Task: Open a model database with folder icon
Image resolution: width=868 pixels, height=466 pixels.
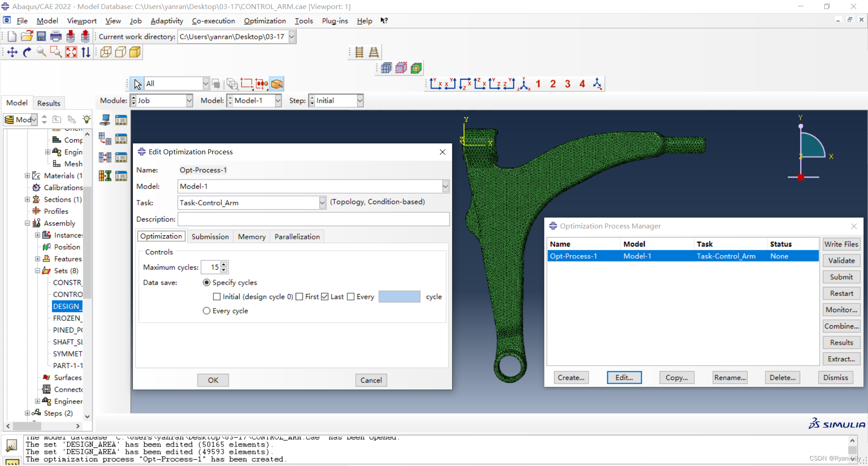Action: (27, 37)
